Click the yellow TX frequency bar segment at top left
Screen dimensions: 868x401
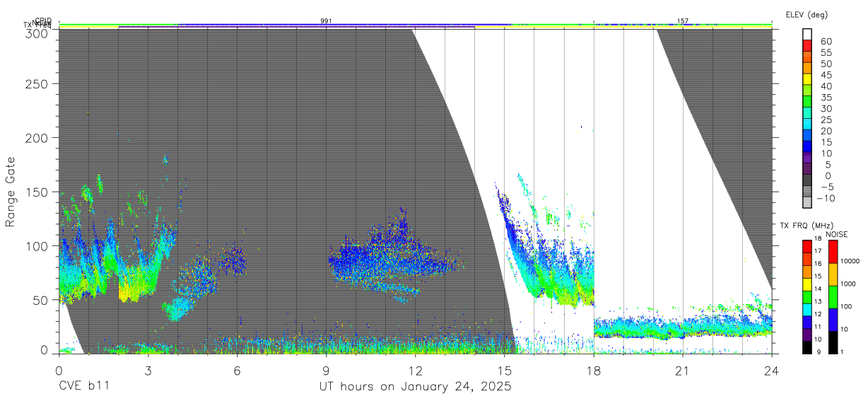pyautogui.click(x=88, y=26)
